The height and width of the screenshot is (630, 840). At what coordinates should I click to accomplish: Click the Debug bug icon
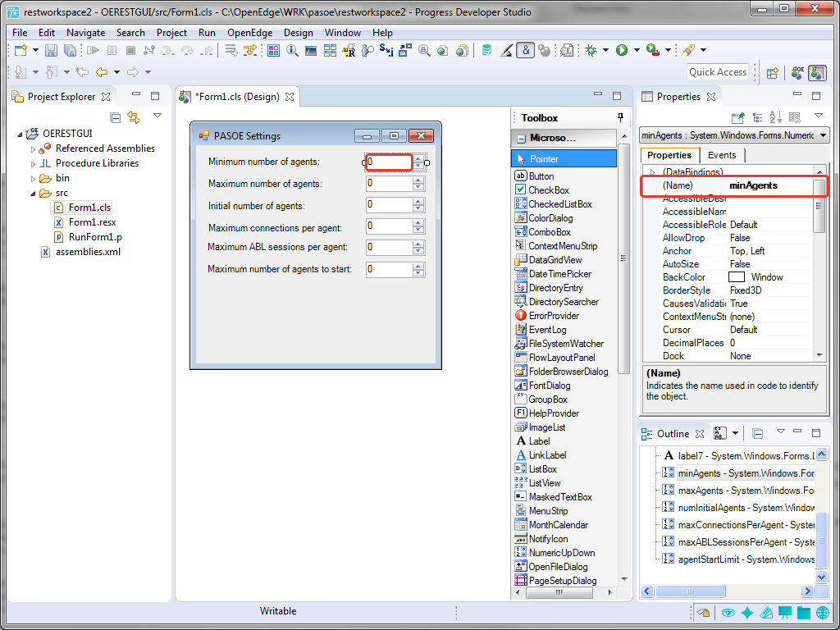point(591,50)
